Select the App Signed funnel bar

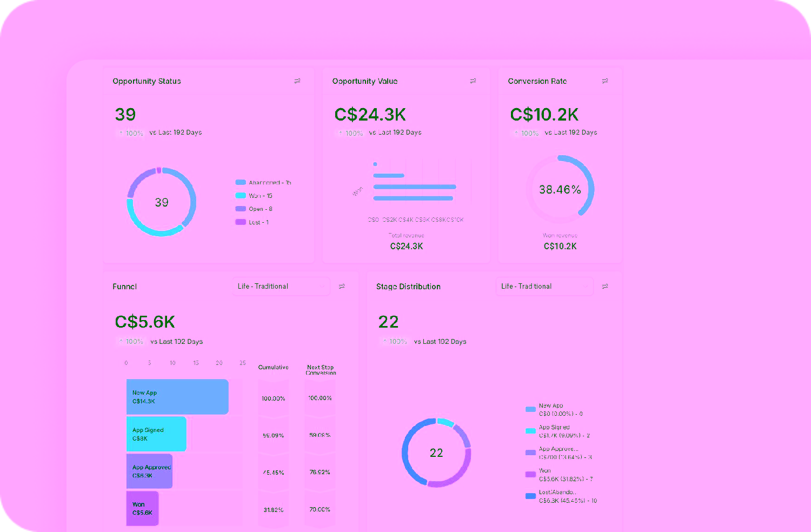click(x=156, y=434)
